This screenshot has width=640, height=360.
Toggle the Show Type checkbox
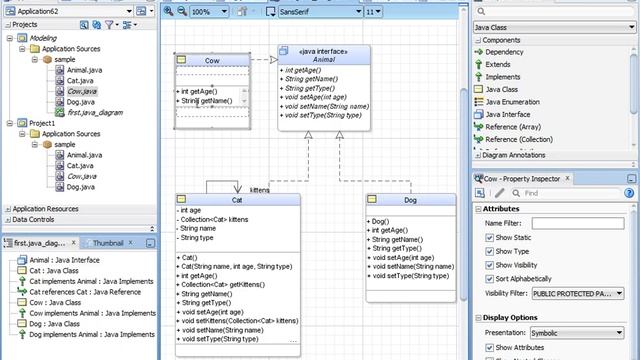click(489, 251)
